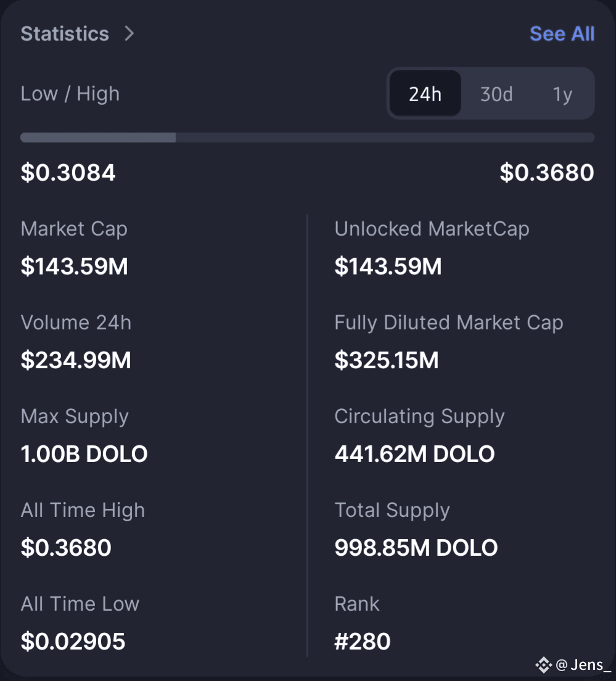Click the @ Jens_ watermark username
The width and height of the screenshot is (616, 681).
pos(583,664)
